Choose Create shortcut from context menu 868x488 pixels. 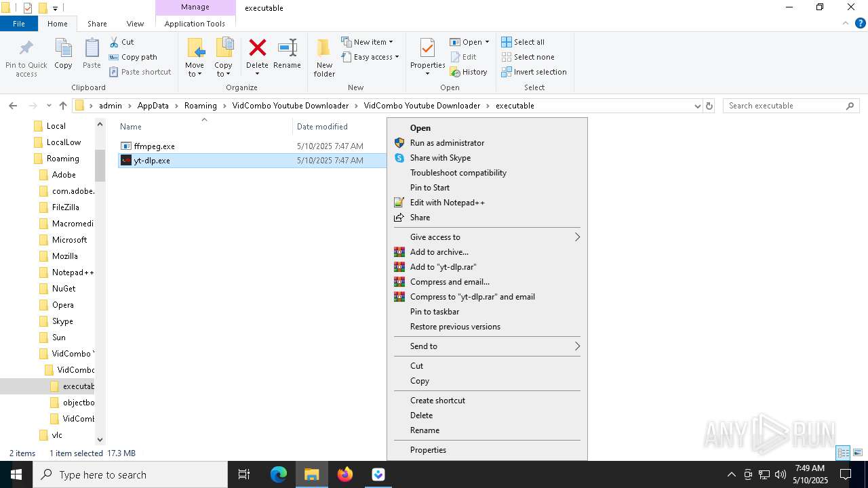[437, 401]
